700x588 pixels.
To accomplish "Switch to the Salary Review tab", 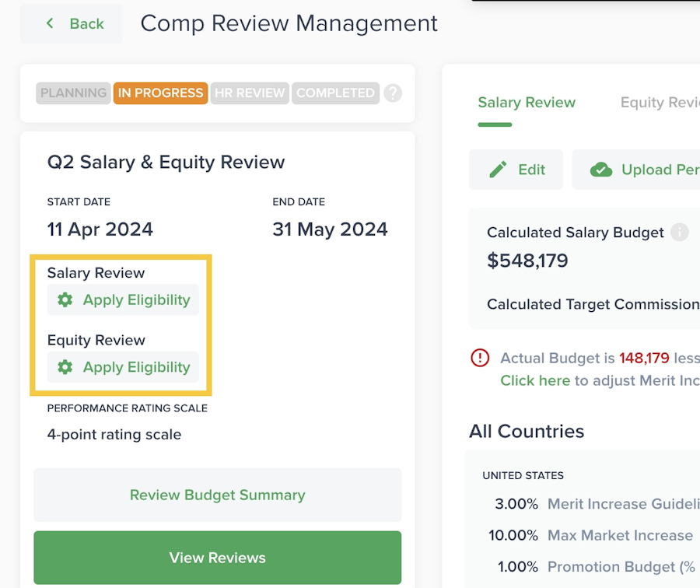I will [x=527, y=103].
